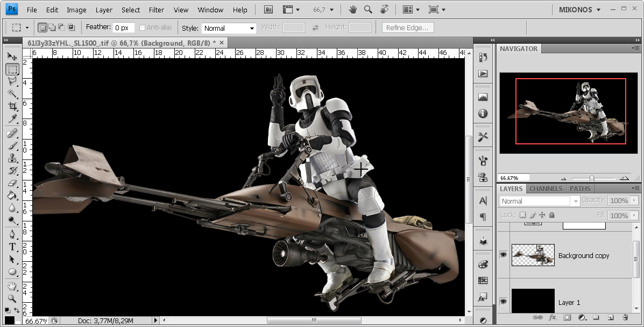The height and width of the screenshot is (327, 644).
Task: Open the Image menu
Action: pos(76,10)
